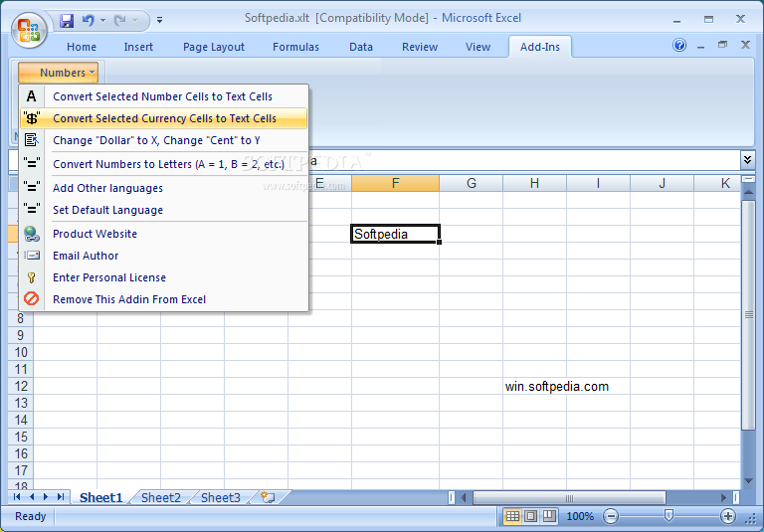Viewport: 764px width, 532px height.
Task: Click horizontal scrollbar right arrow
Action: (x=724, y=497)
